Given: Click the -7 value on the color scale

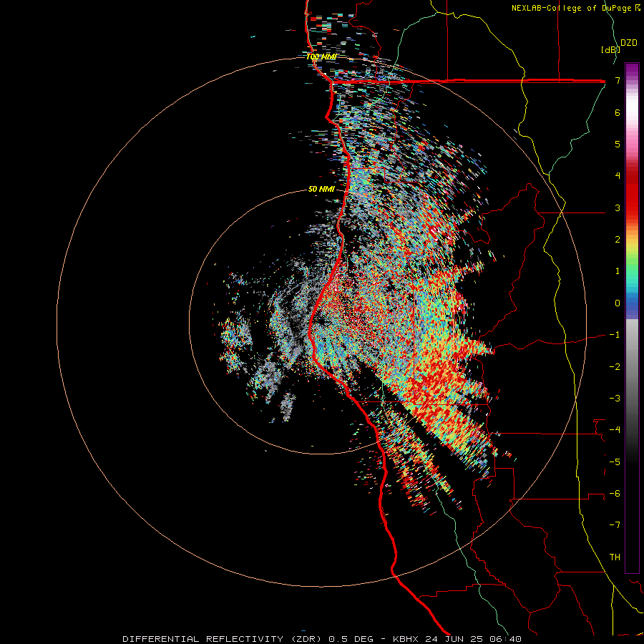Looking at the screenshot, I should [x=615, y=525].
